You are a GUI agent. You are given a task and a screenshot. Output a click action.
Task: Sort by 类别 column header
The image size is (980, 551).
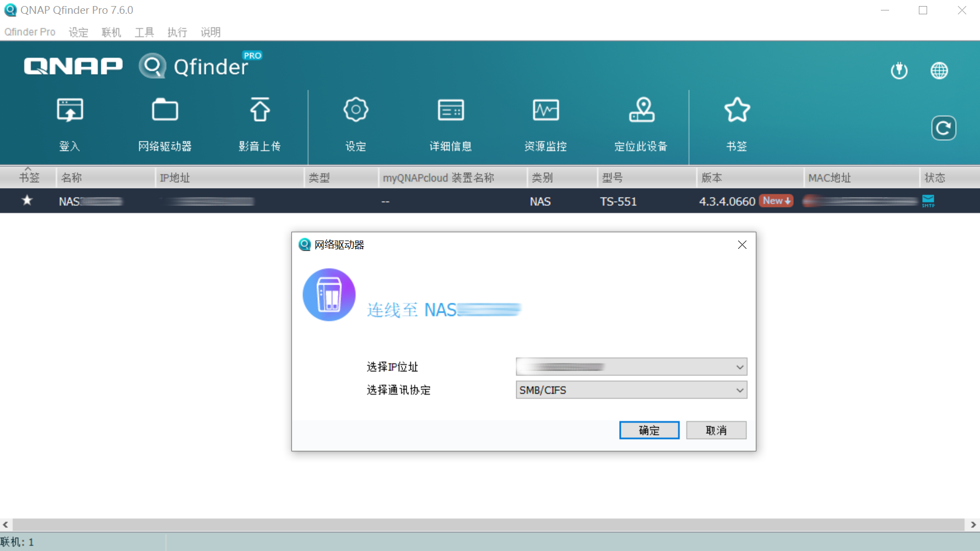562,177
